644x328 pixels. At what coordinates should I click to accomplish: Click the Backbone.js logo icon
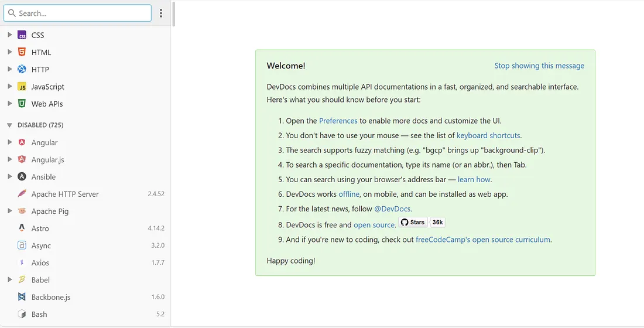22,297
